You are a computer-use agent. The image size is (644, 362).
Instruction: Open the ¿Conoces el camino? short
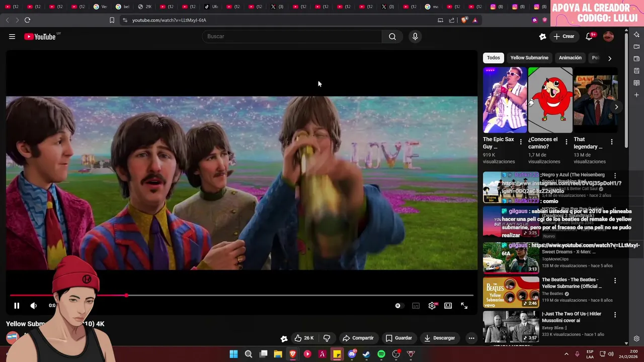[550, 100]
